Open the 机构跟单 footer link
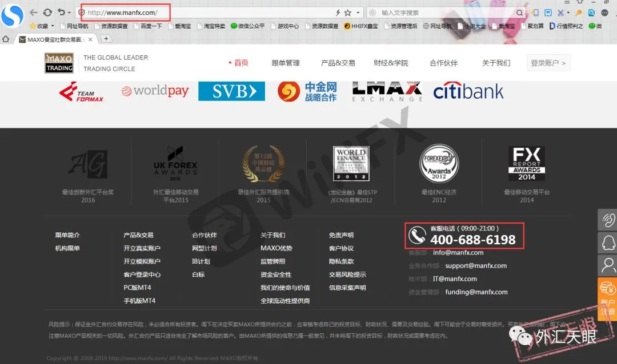The image size is (617, 364). pos(67,248)
